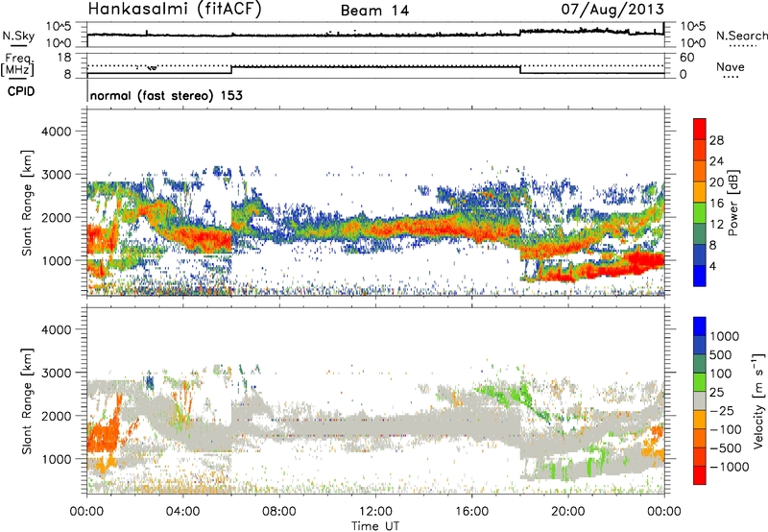Click the red top of Power colorbar
The image size is (768, 532).
point(700,129)
